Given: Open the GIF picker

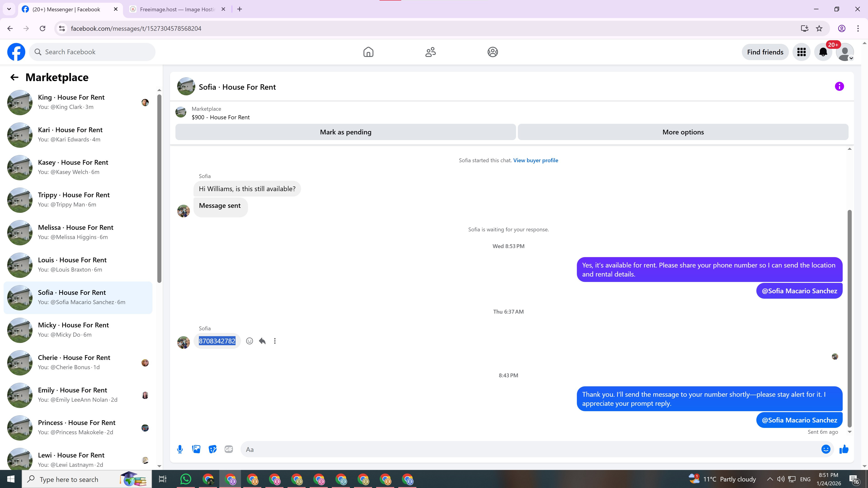Looking at the screenshot, I should click(229, 449).
